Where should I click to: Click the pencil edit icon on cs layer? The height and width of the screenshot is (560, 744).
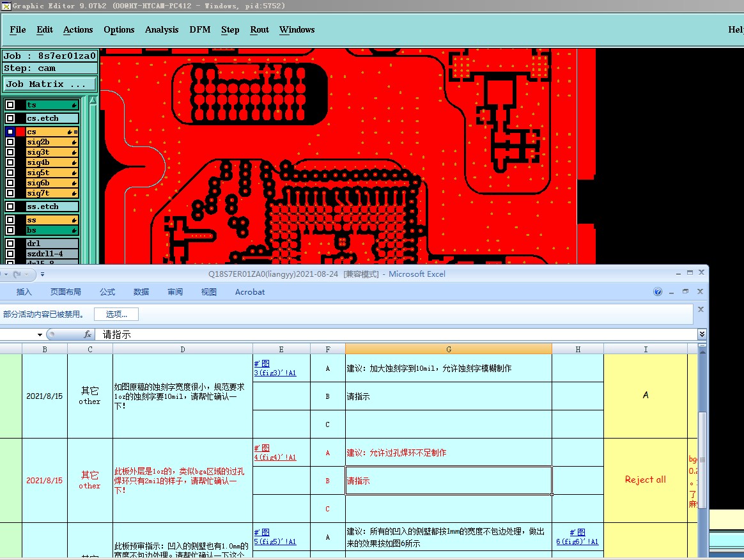70,132
